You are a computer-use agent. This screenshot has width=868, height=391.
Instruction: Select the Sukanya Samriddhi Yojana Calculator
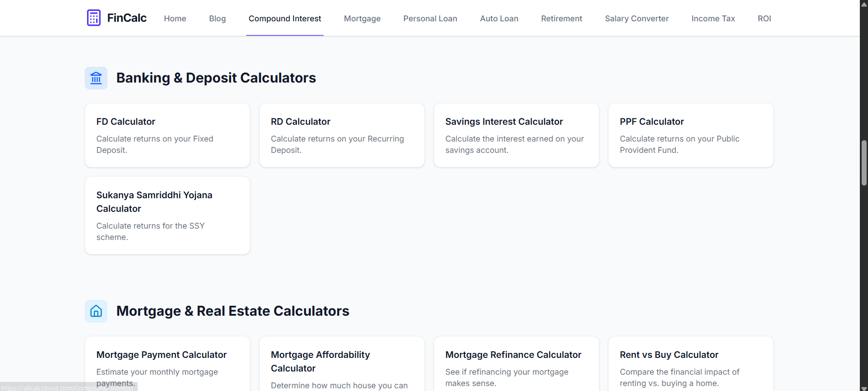coord(167,215)
